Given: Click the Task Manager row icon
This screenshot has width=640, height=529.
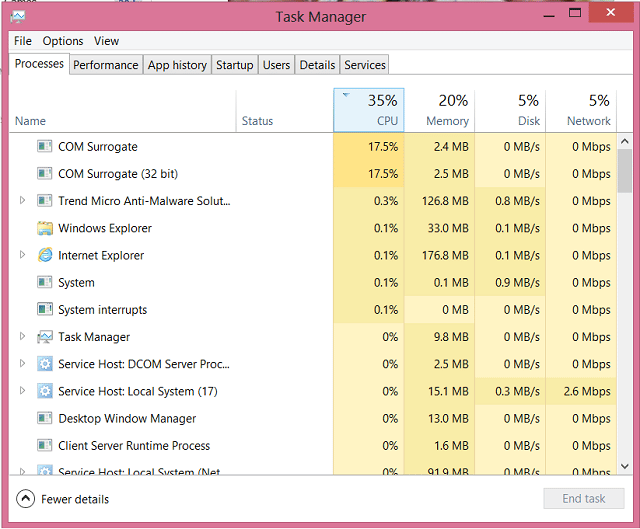Looking at the screenshot, I should [x=44, y=337].
